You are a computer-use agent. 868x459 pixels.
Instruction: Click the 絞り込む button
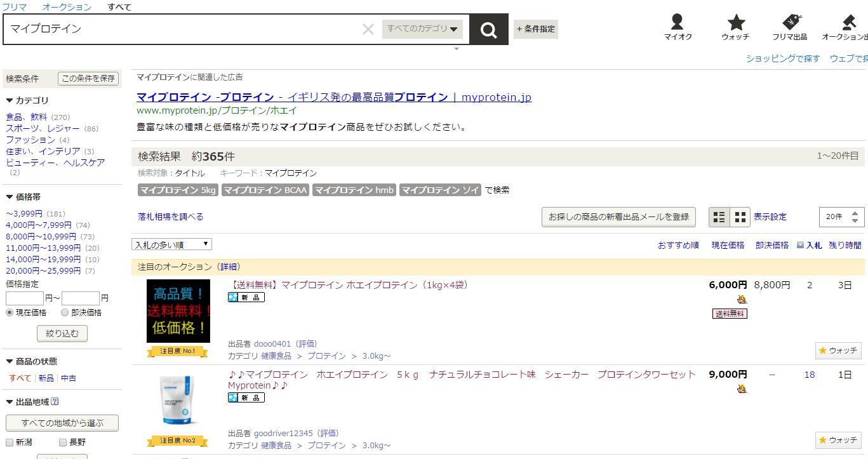pyautogui.click(x=62, y=333)
